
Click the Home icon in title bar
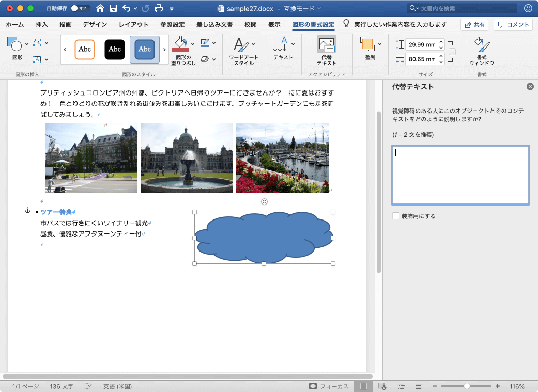coord(100,8)
